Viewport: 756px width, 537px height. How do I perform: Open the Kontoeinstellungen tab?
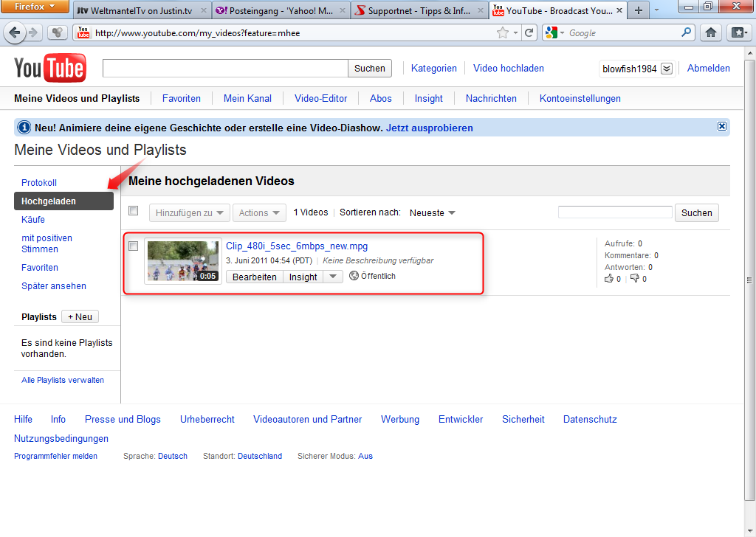click(580, 98)
